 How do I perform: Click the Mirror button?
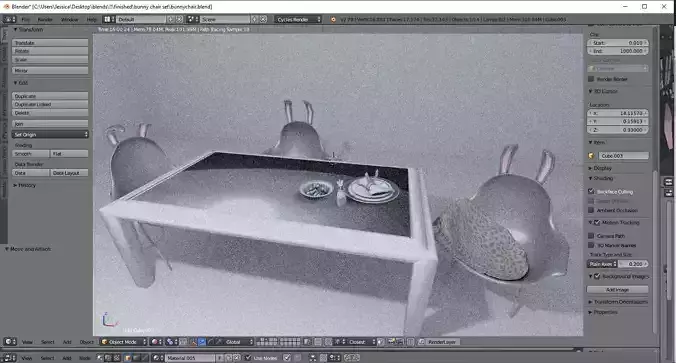pyautogui.click(x=50, y=70)
